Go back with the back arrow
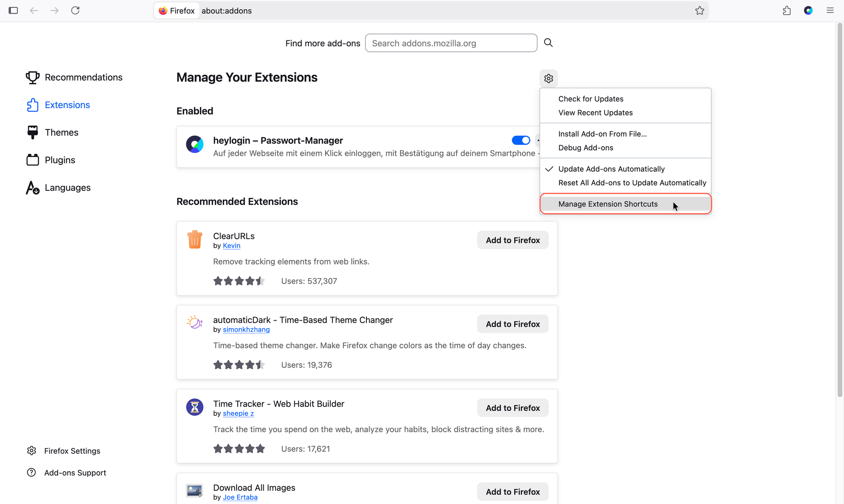Image resolution: width=844 pixels, height=504 pixels. [x=34, y=10]
